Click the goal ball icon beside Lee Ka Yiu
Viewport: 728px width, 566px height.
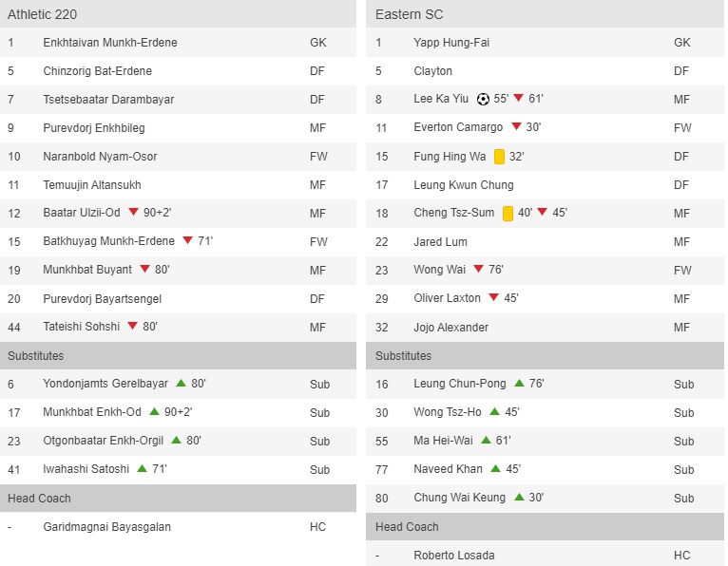483,100
